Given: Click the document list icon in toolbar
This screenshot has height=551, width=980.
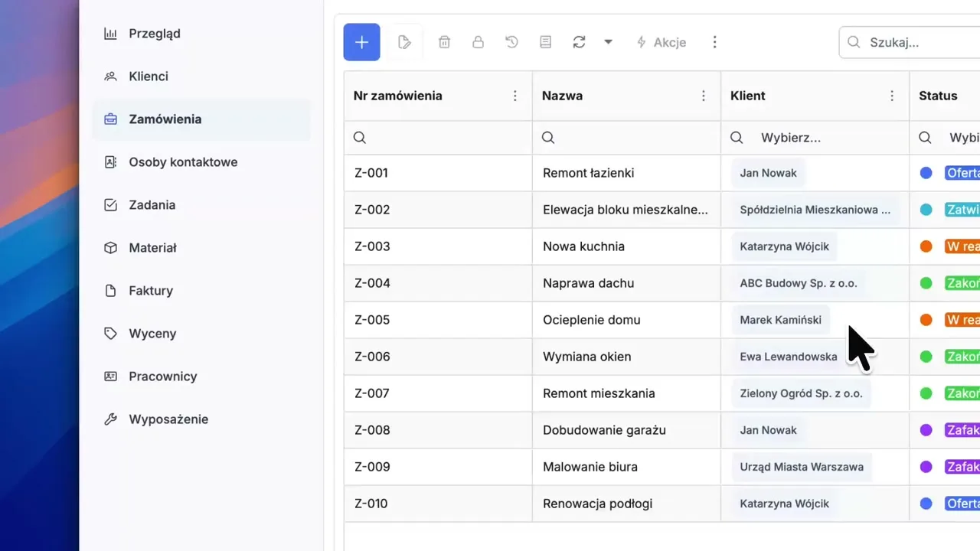Looking at the screenshot, I should point(545,42).
